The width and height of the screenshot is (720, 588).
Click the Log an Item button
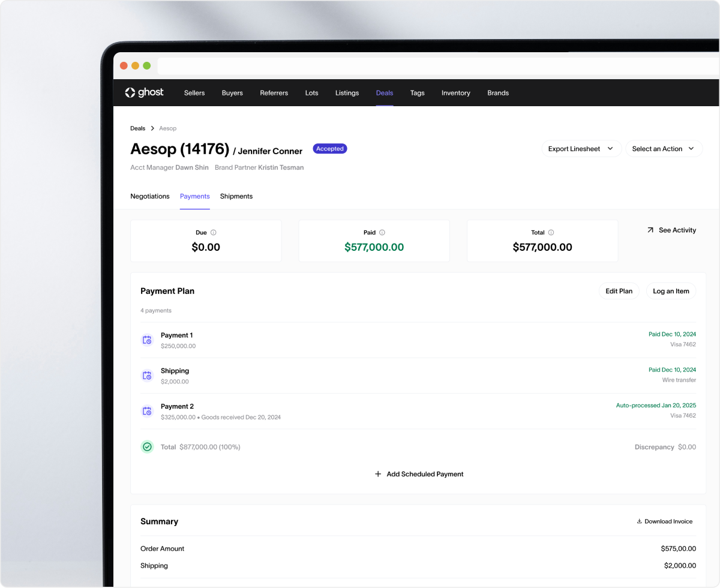point(671,291)
